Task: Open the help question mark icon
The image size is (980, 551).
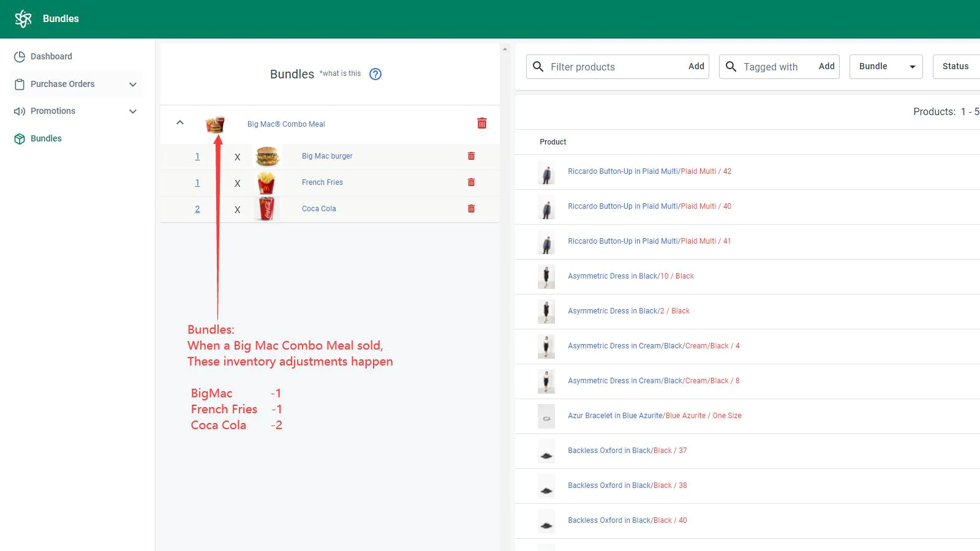Action: click(x=375, y=74)
